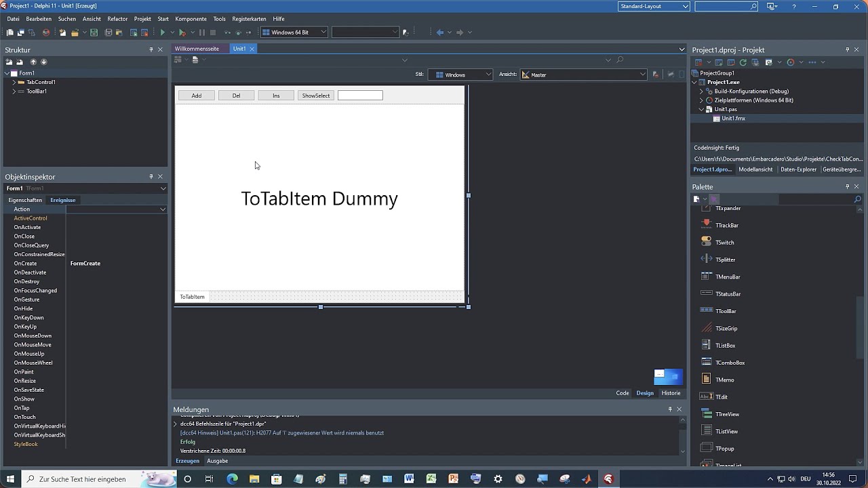The height and width of the screenshot is (488, 868).
Task: Expand the ToolBar1 tree node
Action: point(14,91)
